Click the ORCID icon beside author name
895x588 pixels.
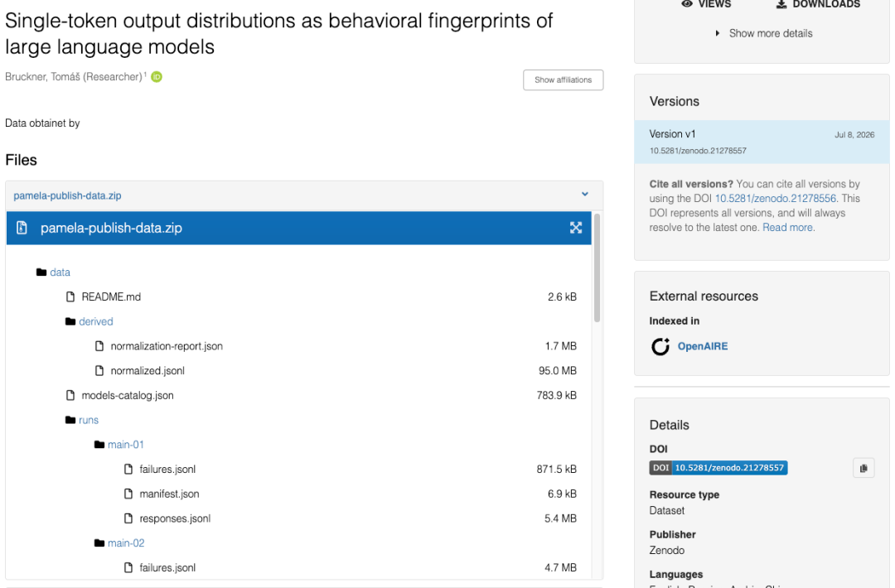(157, 76)
